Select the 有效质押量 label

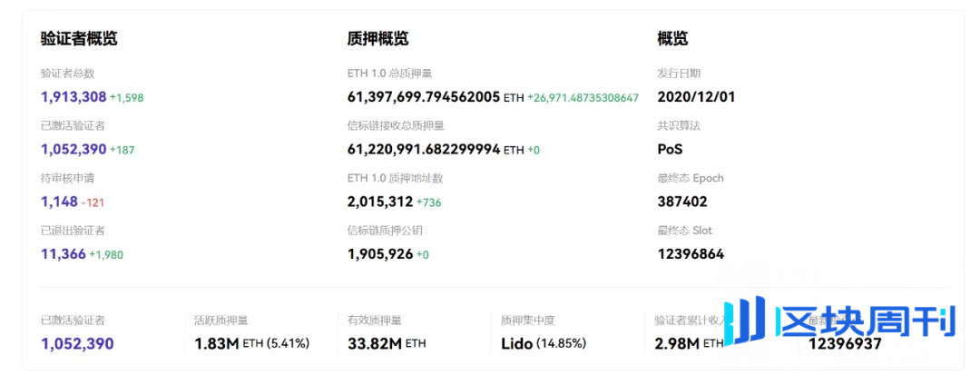(x=375, y=321)
